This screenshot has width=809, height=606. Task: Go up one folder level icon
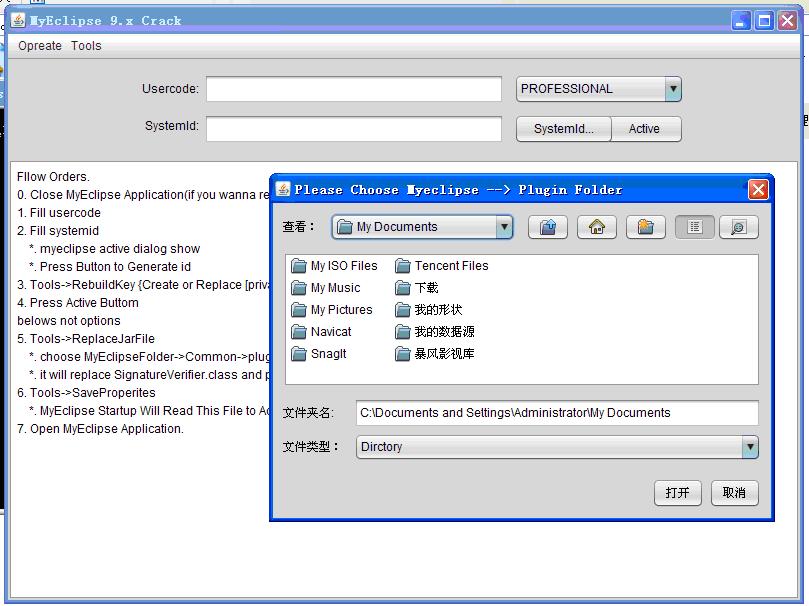click(x=547, y=227)
